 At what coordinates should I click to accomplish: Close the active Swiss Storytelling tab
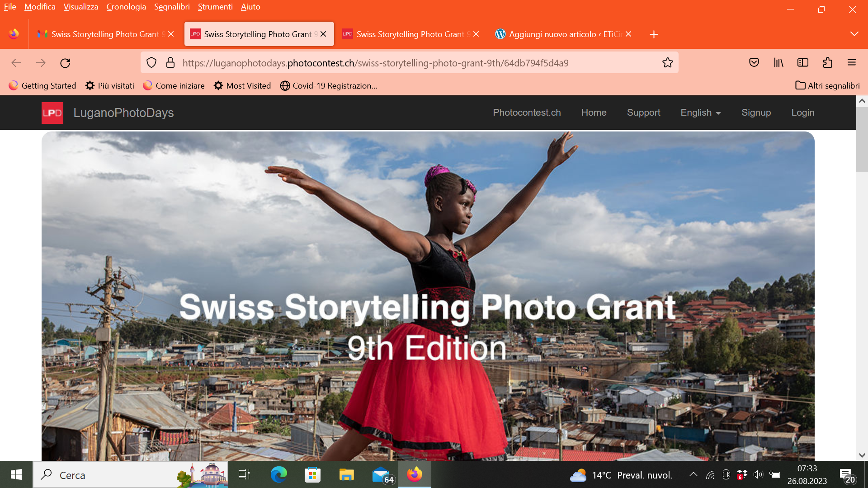click(x=323, y=34)
